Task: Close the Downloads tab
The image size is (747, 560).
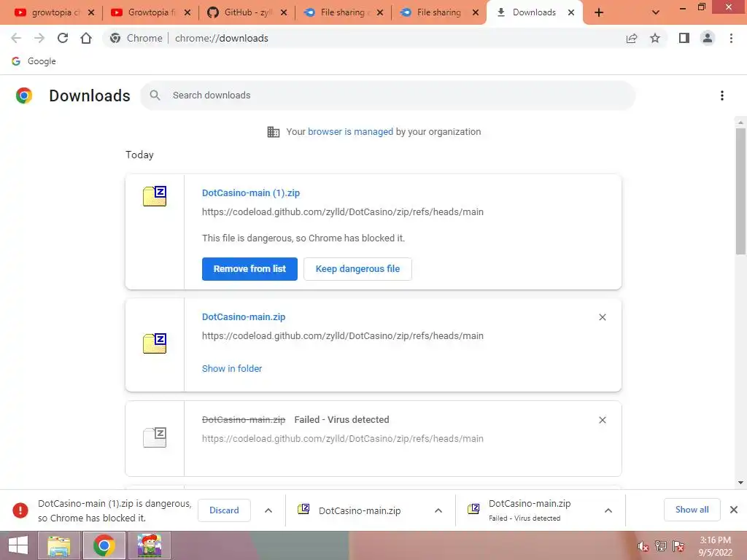Action: pos(571,13)
